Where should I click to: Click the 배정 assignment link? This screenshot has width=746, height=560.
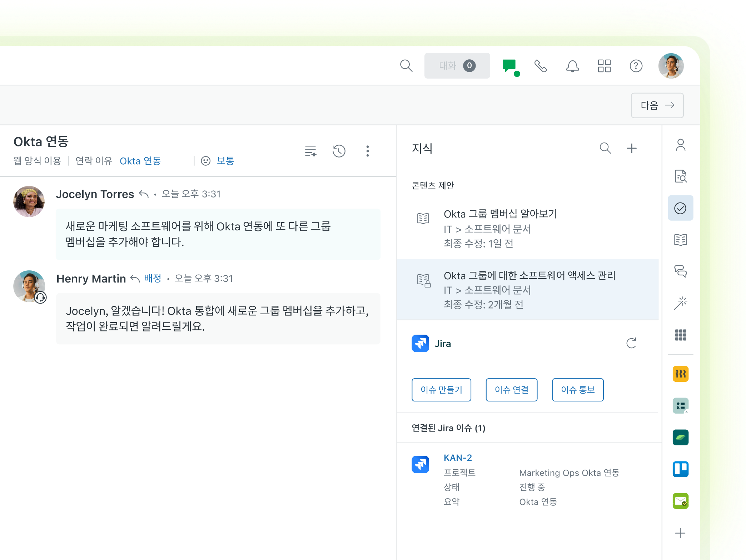[x=153, y=279]
